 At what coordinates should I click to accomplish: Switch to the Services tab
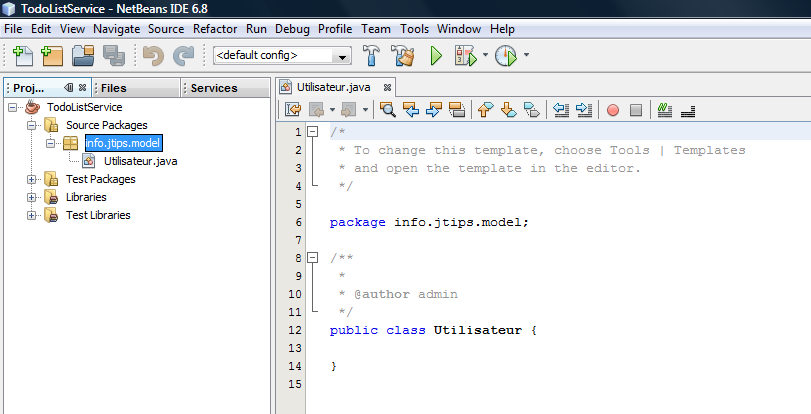(226, 88)
